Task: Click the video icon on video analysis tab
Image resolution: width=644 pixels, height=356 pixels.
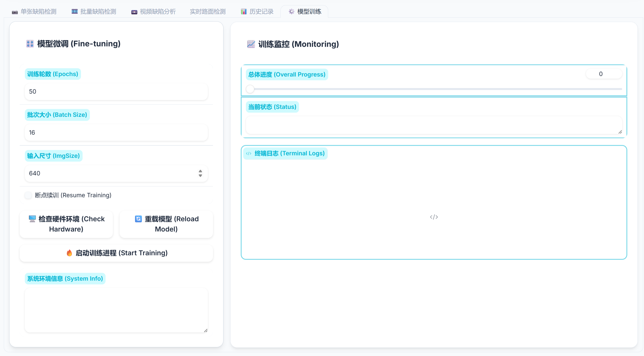Action: [134, 12]
